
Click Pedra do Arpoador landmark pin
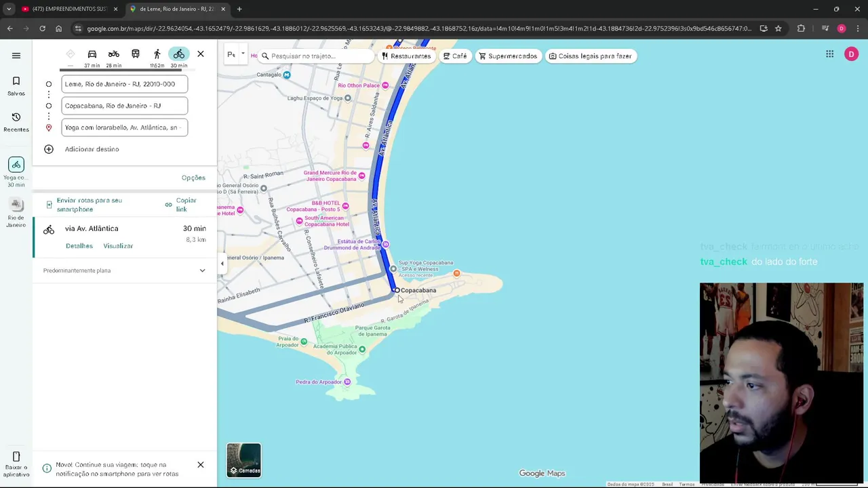tap(347, 382)
